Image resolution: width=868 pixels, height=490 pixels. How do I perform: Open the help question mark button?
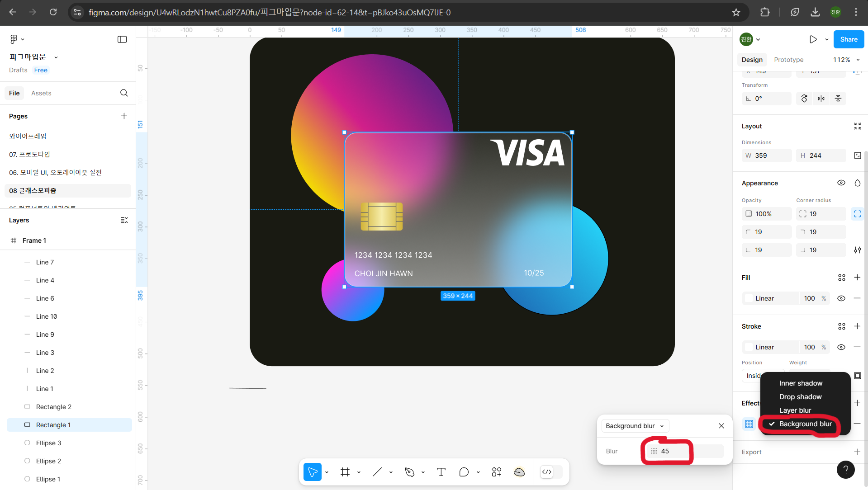click(x=845, y=470)
